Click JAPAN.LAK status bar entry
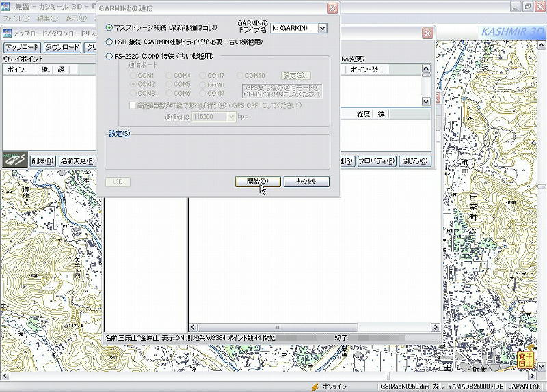 click(524, 387)
